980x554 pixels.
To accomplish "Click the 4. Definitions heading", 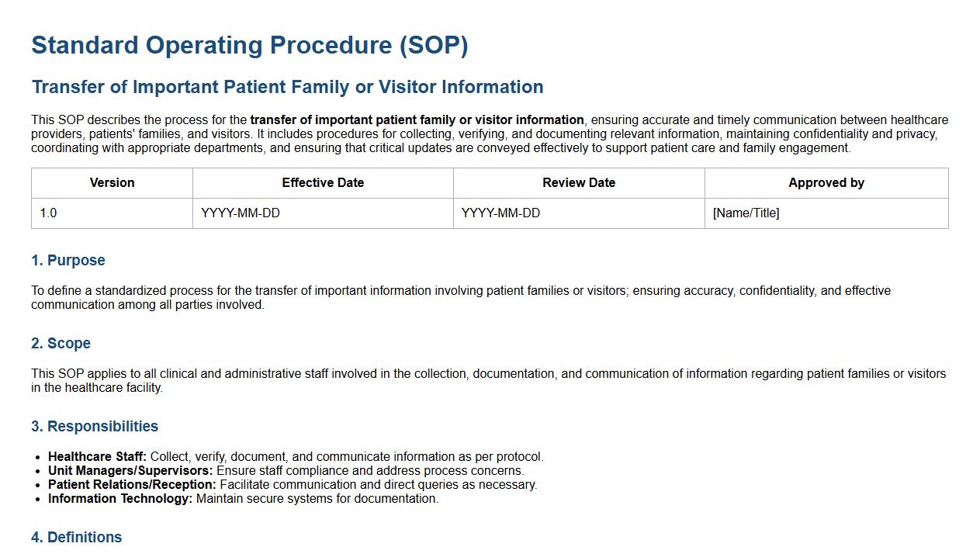I will click(x=77, y=538).
